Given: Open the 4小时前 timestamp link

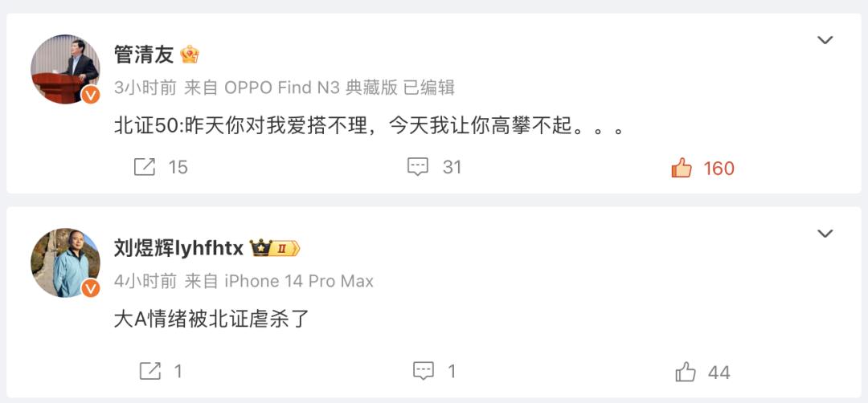Looking at the screenshot, I should click(x=145, y=282).
